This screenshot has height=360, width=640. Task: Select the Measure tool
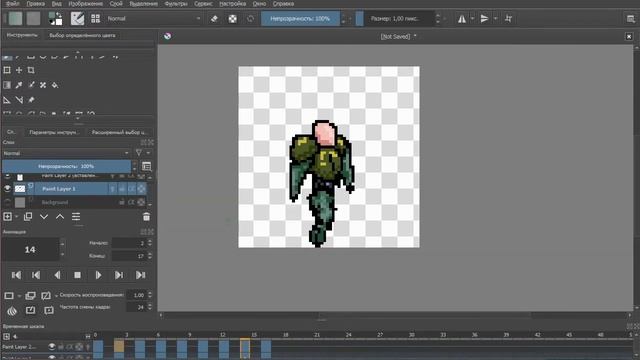[x=19, y=100]
